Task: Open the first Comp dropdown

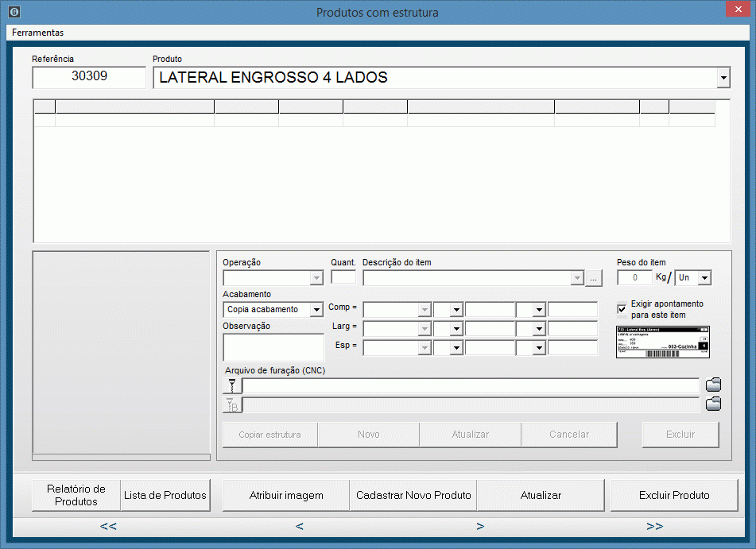Action: tap(425, 309)
